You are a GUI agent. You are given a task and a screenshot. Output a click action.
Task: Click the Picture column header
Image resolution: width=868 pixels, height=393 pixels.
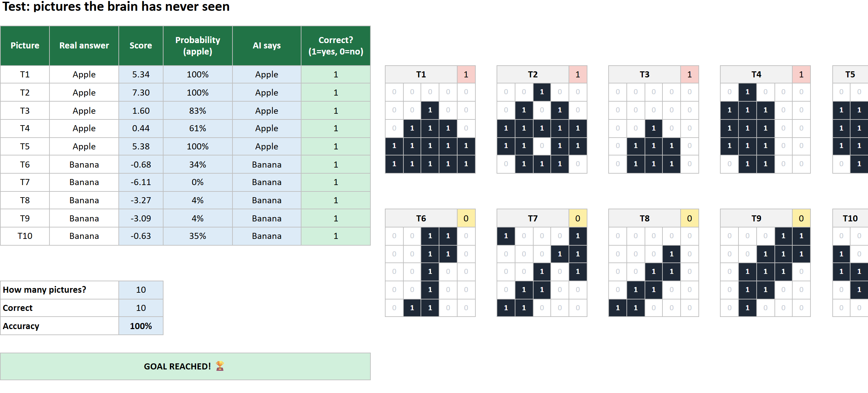tap(25, 46)
